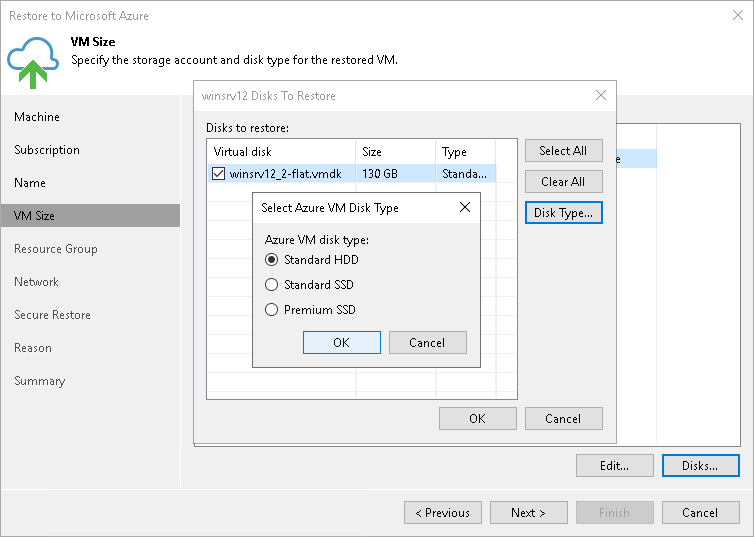Screen dimensions: 754x537
Task: Click the Edit... button
Action: pos(615,465)
